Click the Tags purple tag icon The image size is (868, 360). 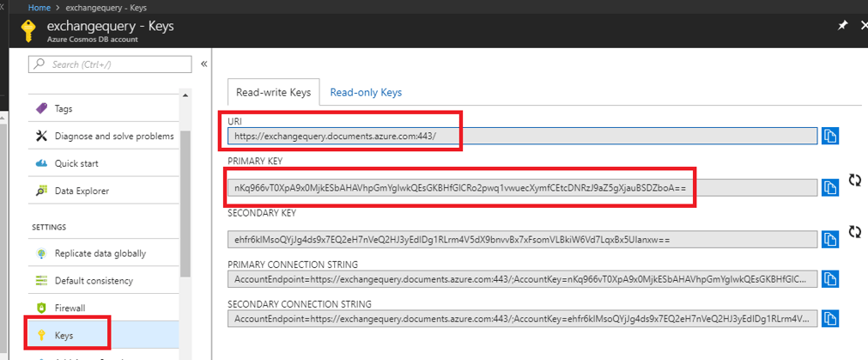point(41,108)
